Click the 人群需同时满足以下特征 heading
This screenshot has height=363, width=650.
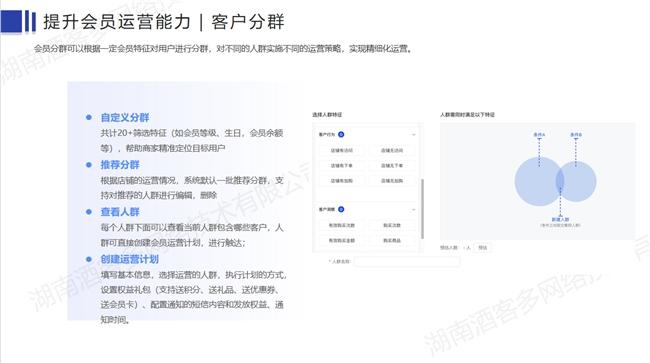point(467,114)
